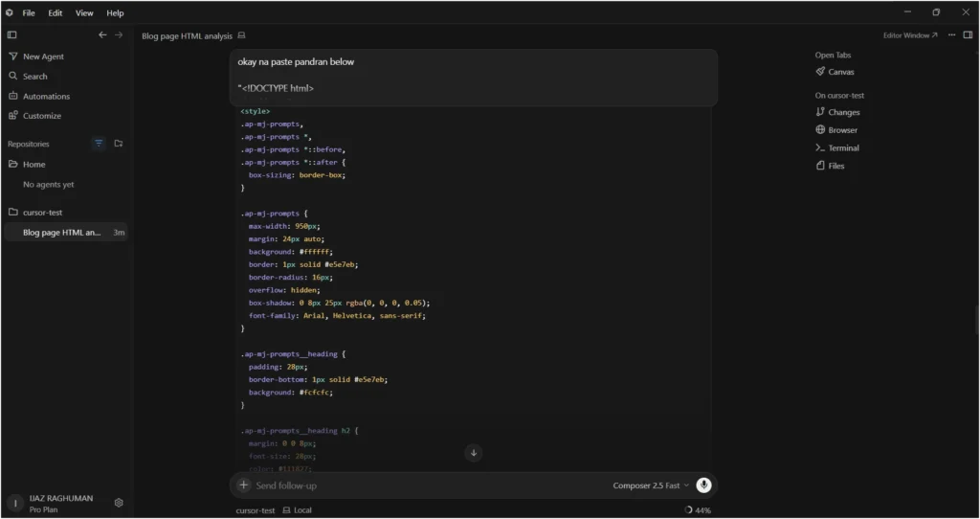Open the Editor Window link

tap(910, 35)
